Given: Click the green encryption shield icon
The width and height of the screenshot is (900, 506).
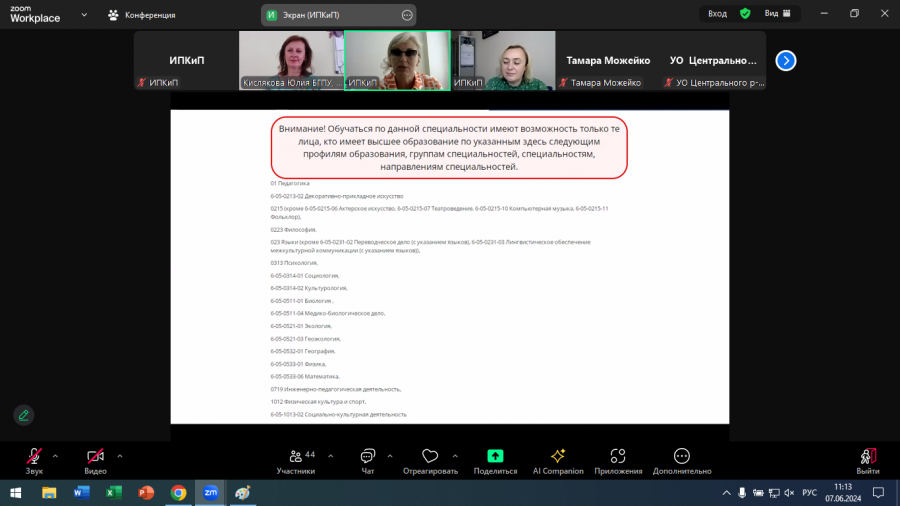Looking at the screenshot, I should pyautogui.click(x=745, y=14).
